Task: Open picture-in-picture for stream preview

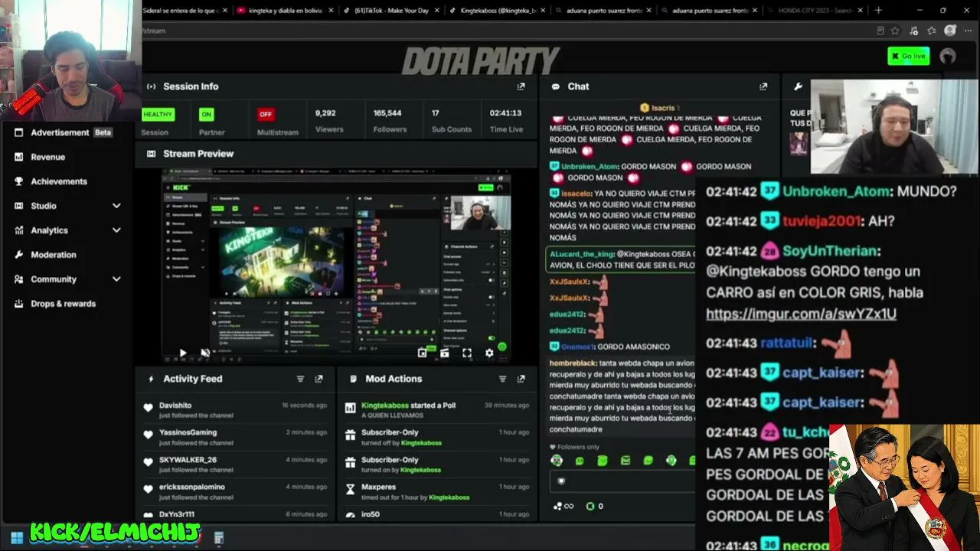Action: coord(422,353)
